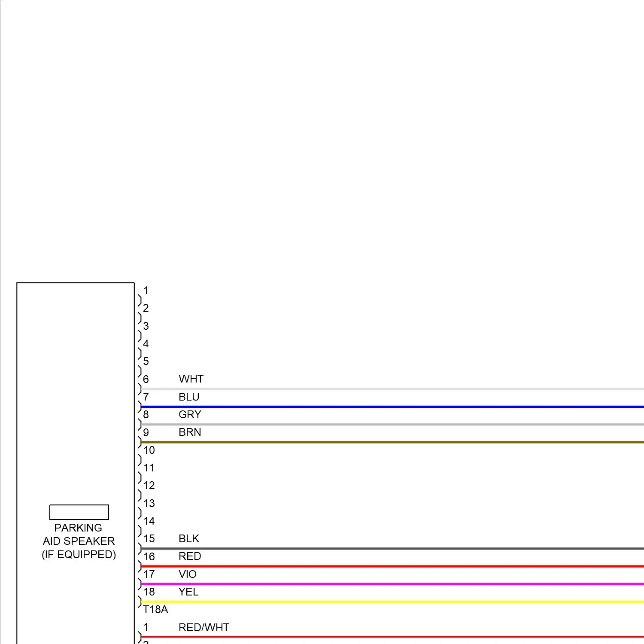Click the RED wire label at pin 16
This screenshot has width=644, height=644.
tap(190, 556)
